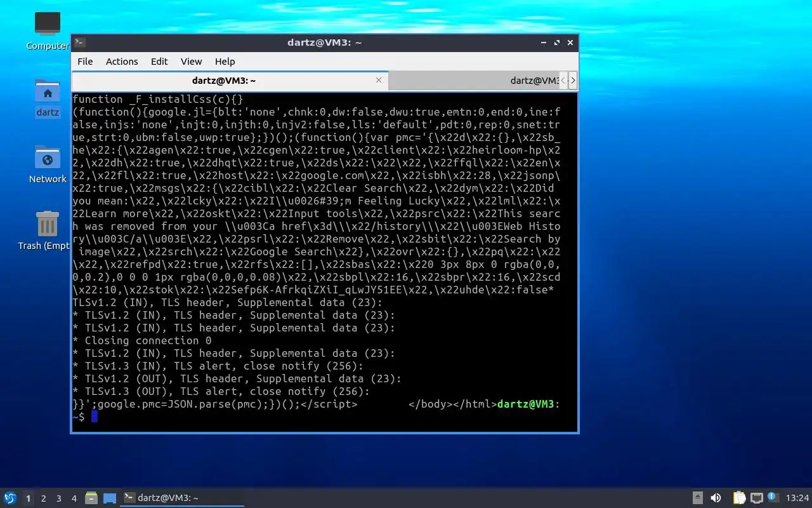The image size is (812, 508).
Task: Click the green dartz@VM3 prompt text
Action: (x=525, y=404)
